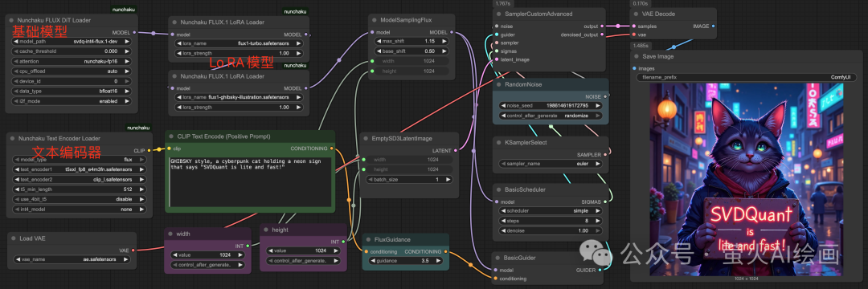
Task: Click the value 1024 field in the height node
Action: point(304,251)
